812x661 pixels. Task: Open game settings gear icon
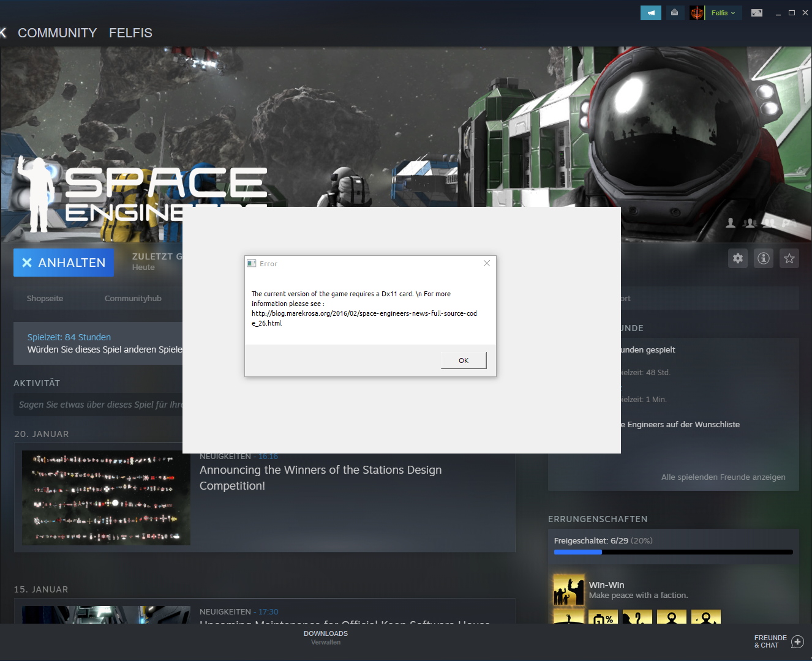coord(738,258)
